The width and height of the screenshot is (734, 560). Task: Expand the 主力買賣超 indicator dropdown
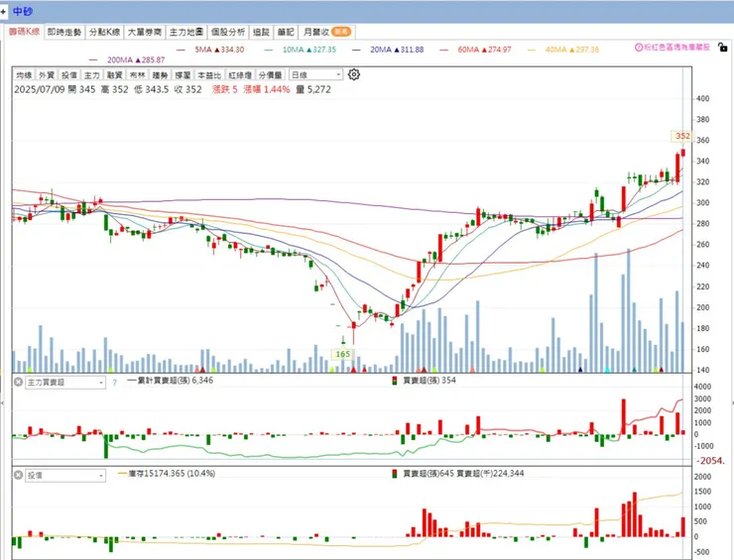[65, 383]
